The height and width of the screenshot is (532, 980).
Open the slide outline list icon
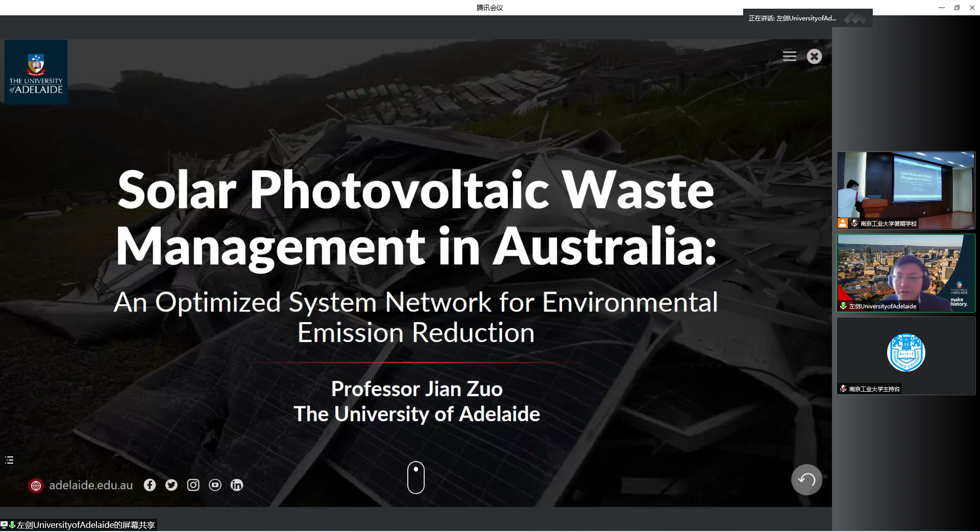coord(9,460)
